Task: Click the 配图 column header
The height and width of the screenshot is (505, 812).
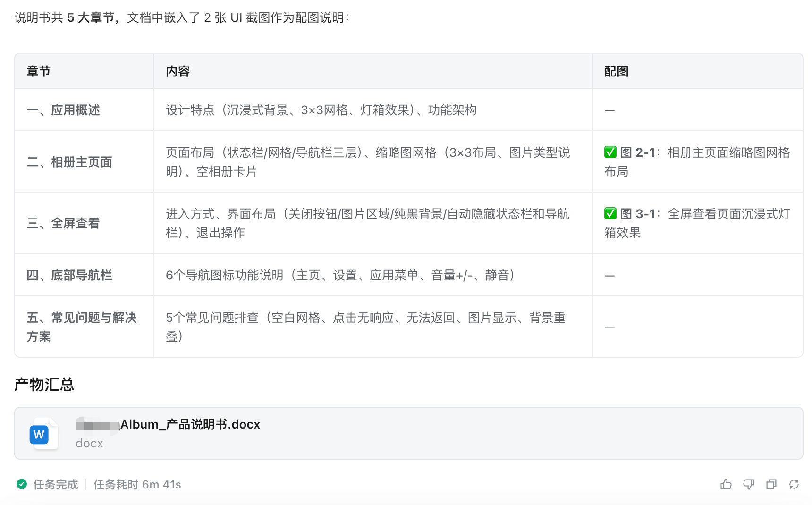Action: (x=616, y=71)
